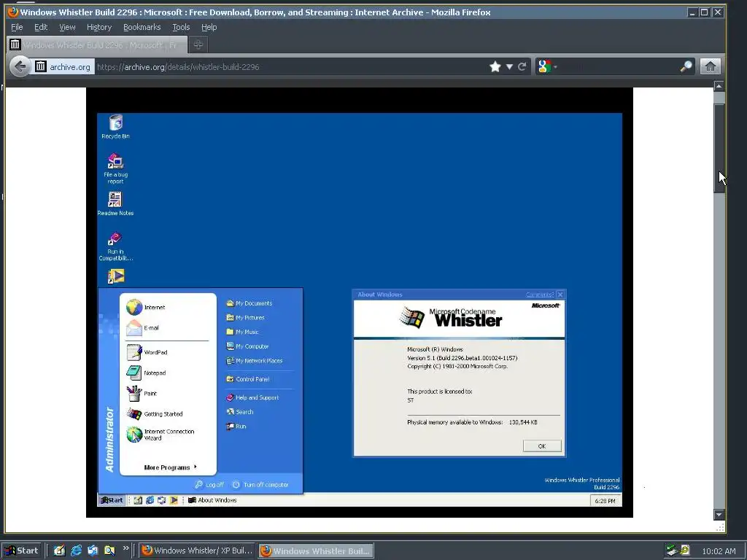Launch first quick launch icon beside Start

[59, 551]
